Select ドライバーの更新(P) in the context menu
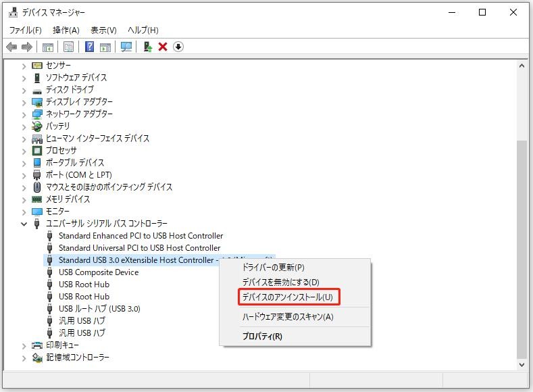 (273, 268)
